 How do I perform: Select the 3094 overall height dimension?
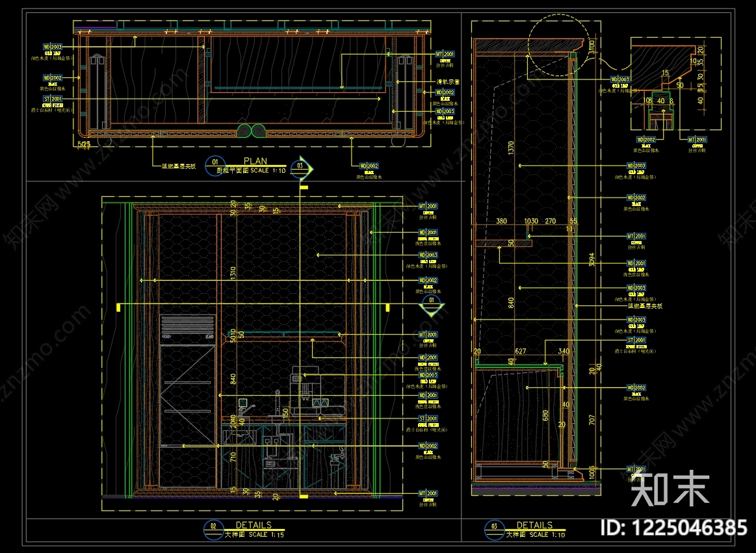coord(592,259)
